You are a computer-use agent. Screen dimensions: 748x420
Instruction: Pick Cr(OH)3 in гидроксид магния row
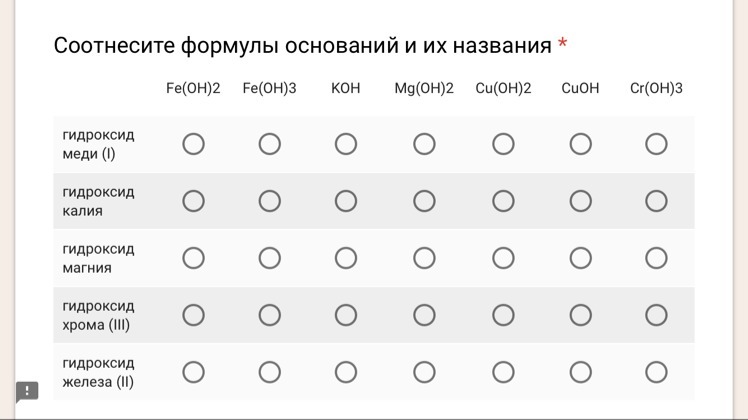coord(656,258)
